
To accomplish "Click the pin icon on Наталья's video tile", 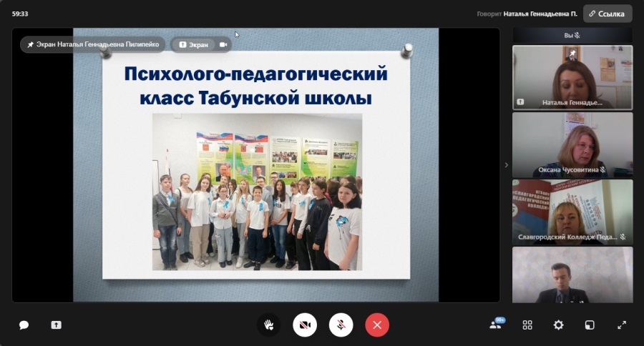I will click(x=572, y=54).
